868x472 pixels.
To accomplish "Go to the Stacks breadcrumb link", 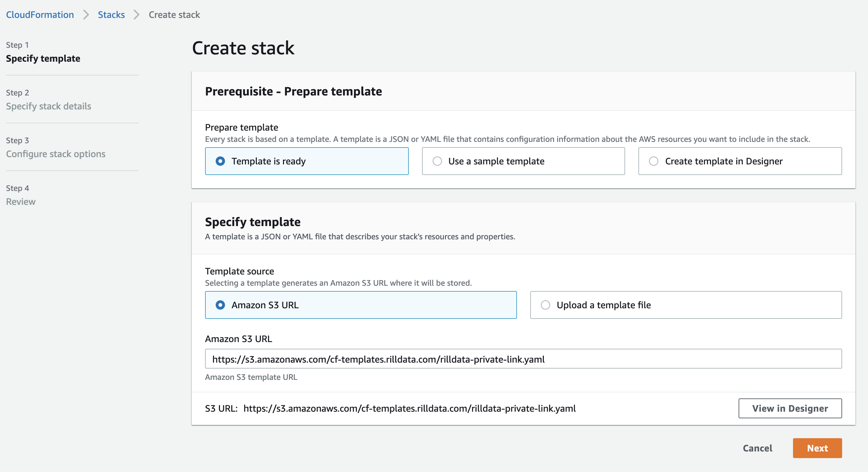I will pyautogui.click(x=111, y=15).
